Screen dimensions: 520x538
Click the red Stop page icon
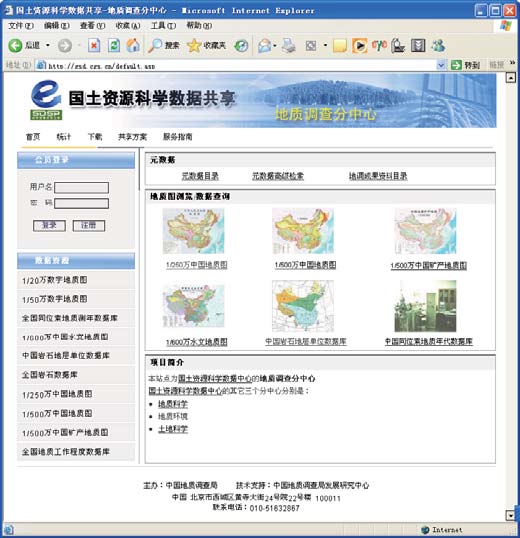94,45
